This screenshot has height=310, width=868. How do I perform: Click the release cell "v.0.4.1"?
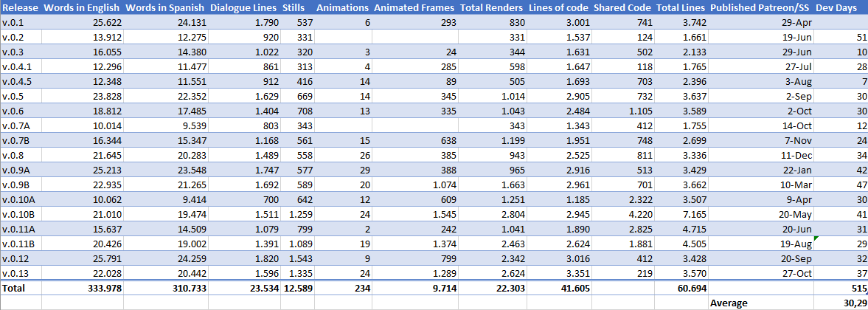21,67
